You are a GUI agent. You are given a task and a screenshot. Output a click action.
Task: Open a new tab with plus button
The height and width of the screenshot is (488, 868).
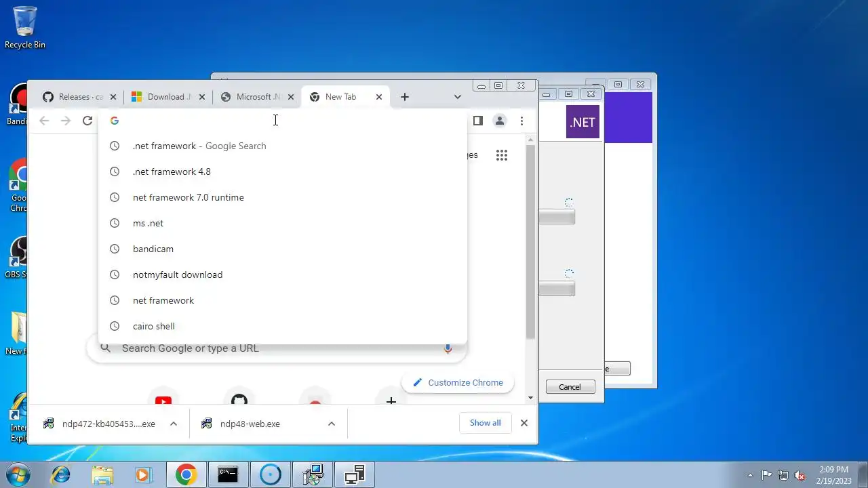point(405,97)
